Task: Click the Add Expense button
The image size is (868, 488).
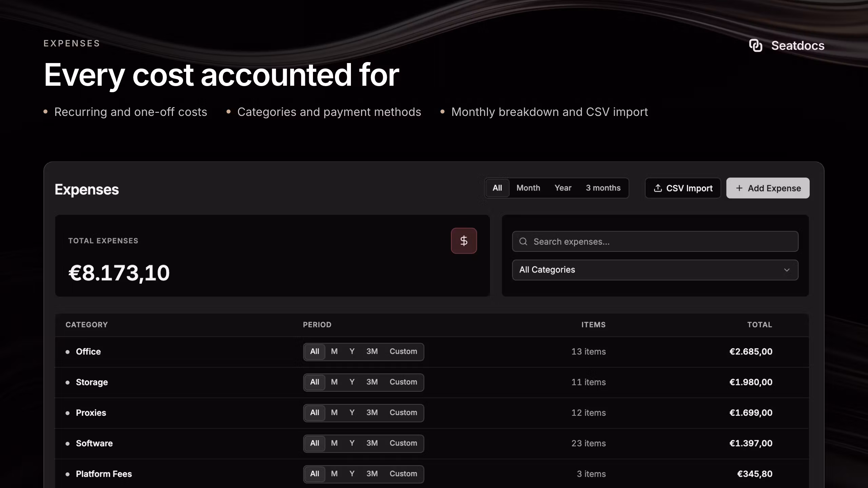Action: [x=768, y=188]
